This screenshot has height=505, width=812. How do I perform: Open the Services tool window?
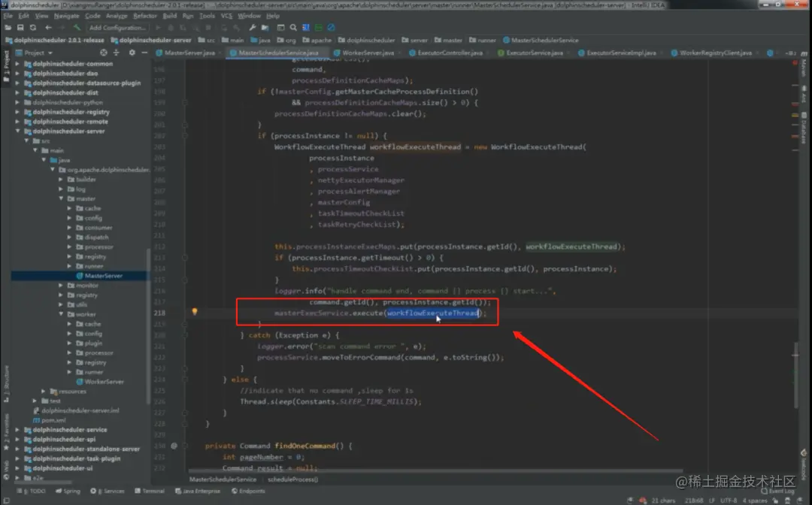coord(108,491)
